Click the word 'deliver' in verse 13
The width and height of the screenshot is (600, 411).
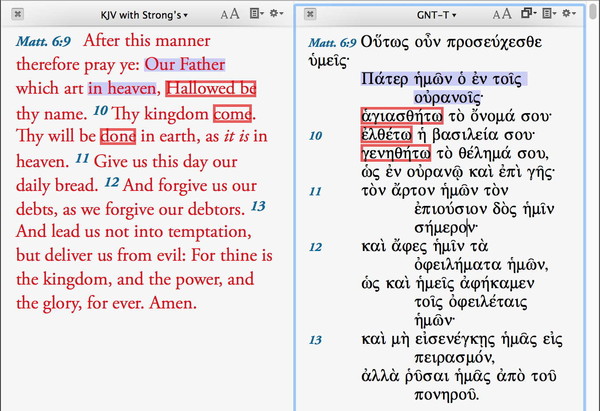coord(69,256)
